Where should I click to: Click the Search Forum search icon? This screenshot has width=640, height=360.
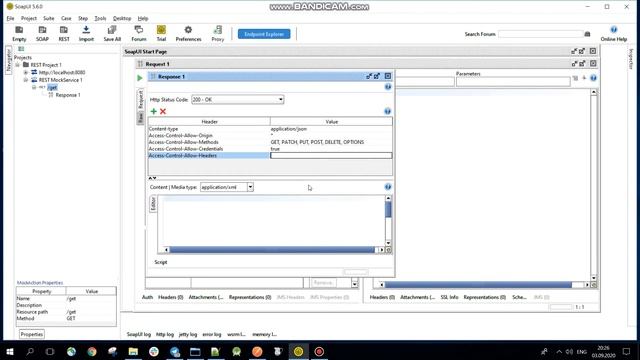click(x=587, y=34)
